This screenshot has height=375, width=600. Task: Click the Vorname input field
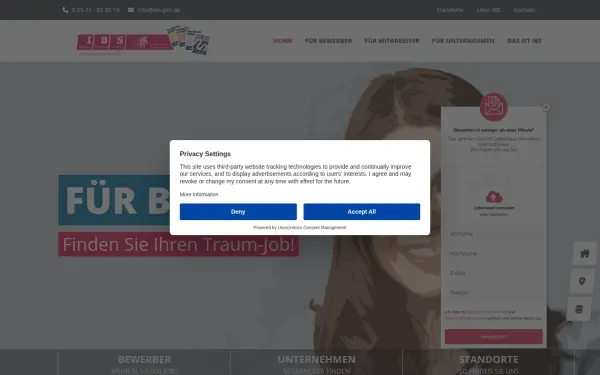click(x=494, y=234)
